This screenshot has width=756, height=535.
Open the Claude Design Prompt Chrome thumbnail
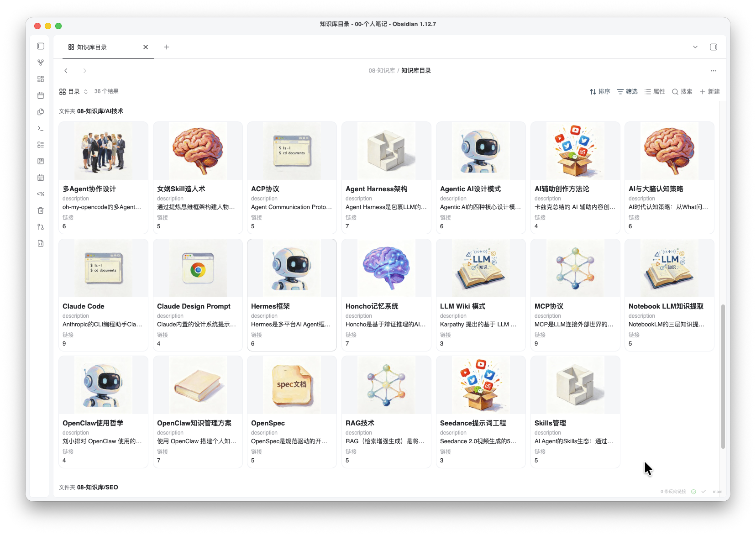[198, 268]
